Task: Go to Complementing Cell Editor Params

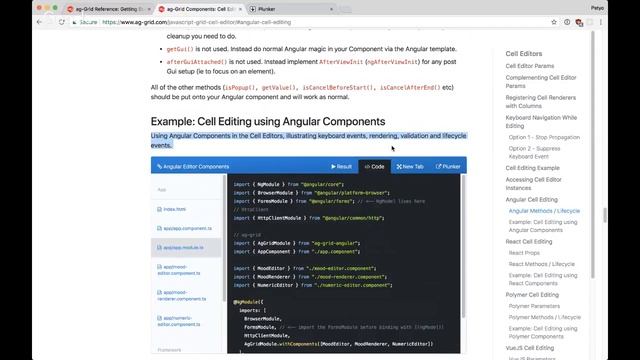Action: click(541, 82)
